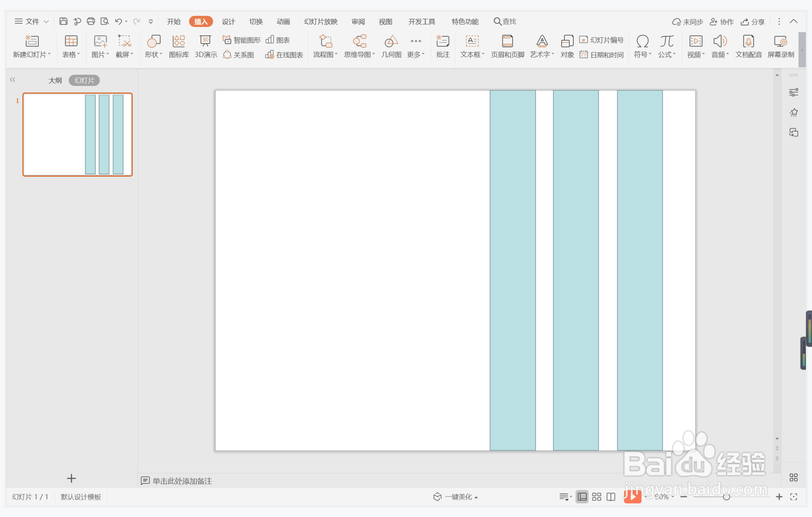Screen dimensions: 812x517
Task: Open the 设计 design tab
Action: click(228, 22)
